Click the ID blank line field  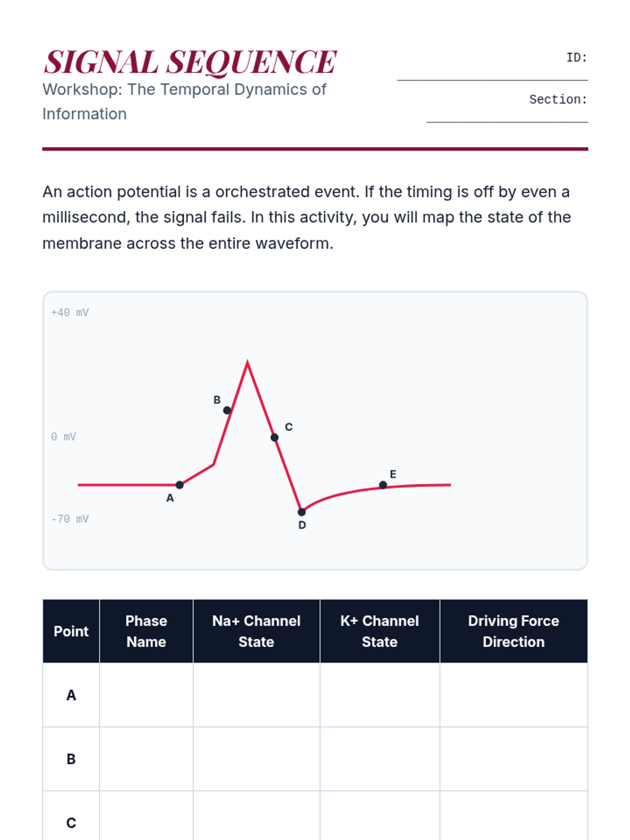(492, 73)
